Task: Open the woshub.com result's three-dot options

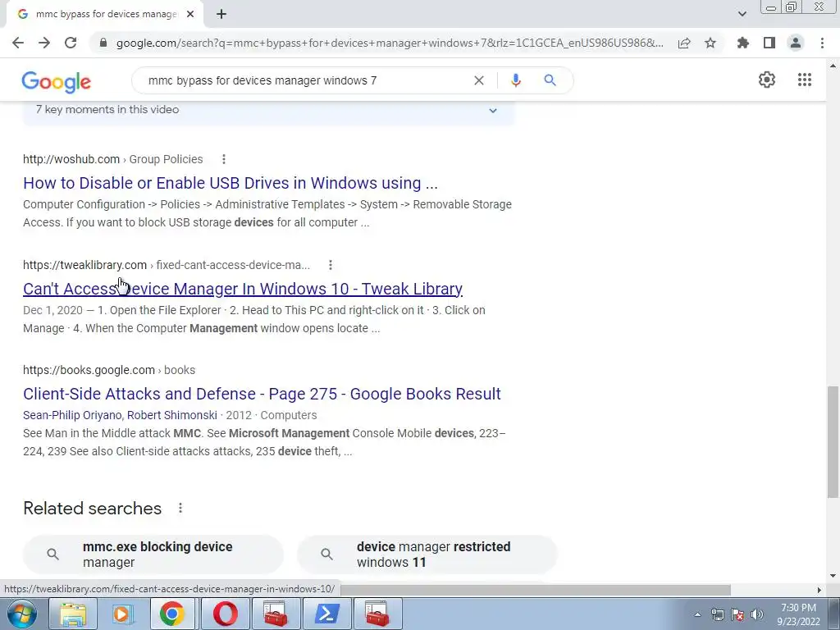Action: click(224, 159)
